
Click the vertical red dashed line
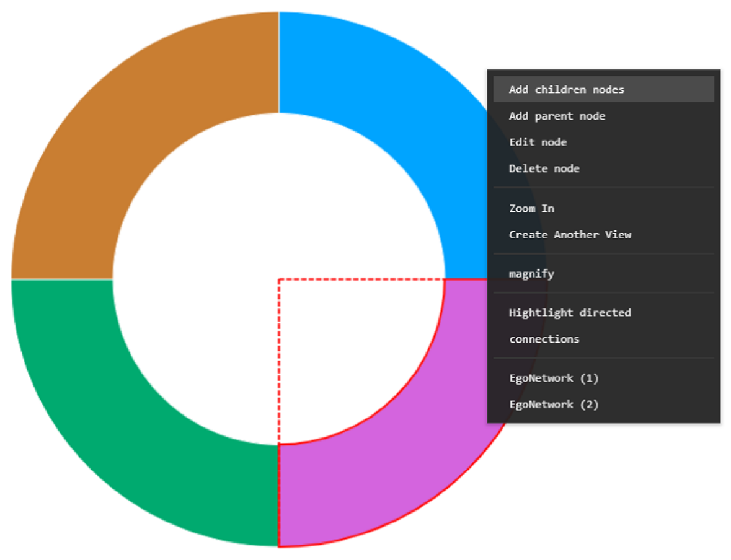click(279, 359)
